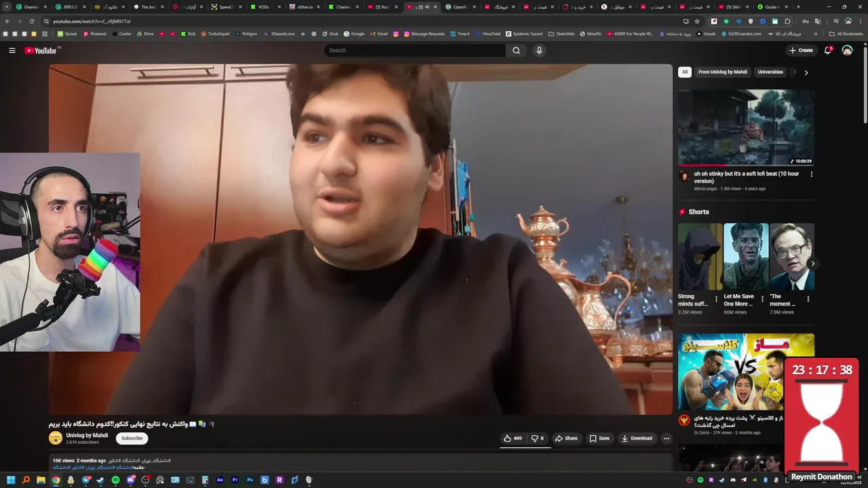Go to YouTube home via logo
The height and width of the screenshot is (488, 868).
pos(41,50)
